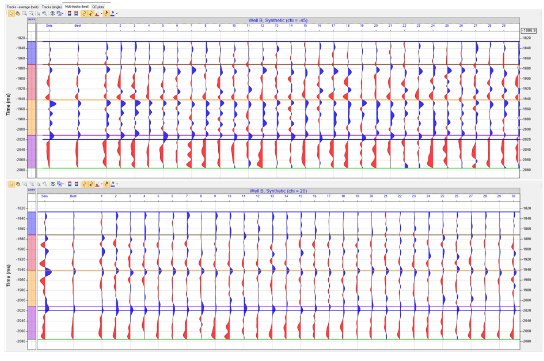Click trace label '10' in upper panel header

coord(234,26)
